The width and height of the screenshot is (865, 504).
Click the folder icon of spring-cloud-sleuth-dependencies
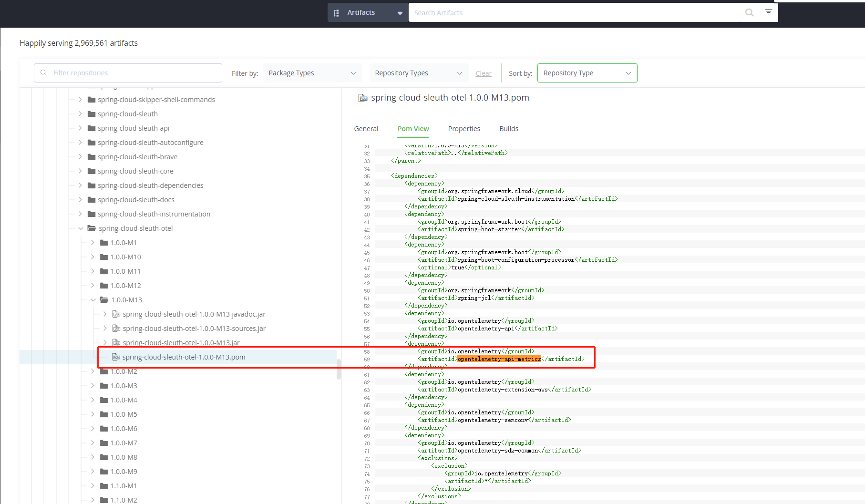pyautogui.click(x=91, y=185)
